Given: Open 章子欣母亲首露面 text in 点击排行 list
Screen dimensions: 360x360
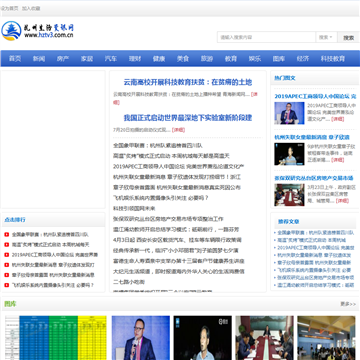Looking at the screenshot, I should tap(53, 275).
